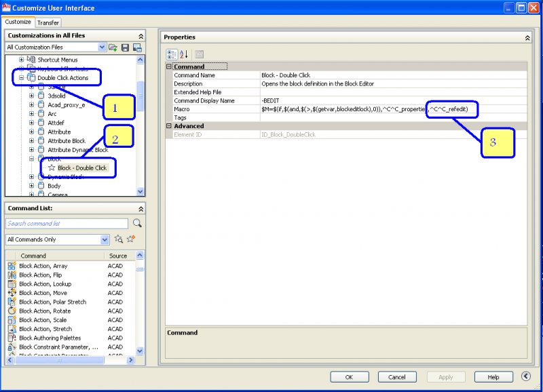
Task: Click the Block Action, Array icon
Action: click(12, 266)
